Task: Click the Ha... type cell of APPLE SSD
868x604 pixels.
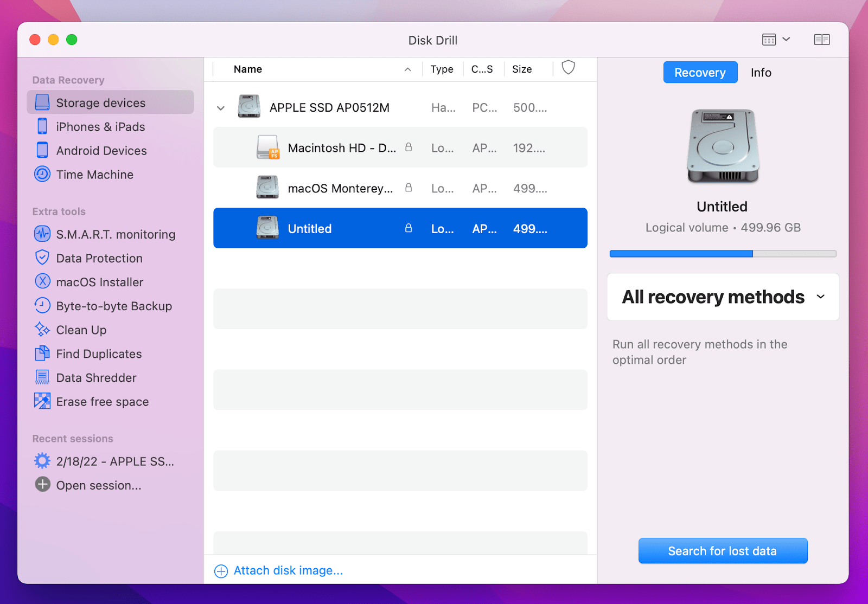Action: (443, 107)
